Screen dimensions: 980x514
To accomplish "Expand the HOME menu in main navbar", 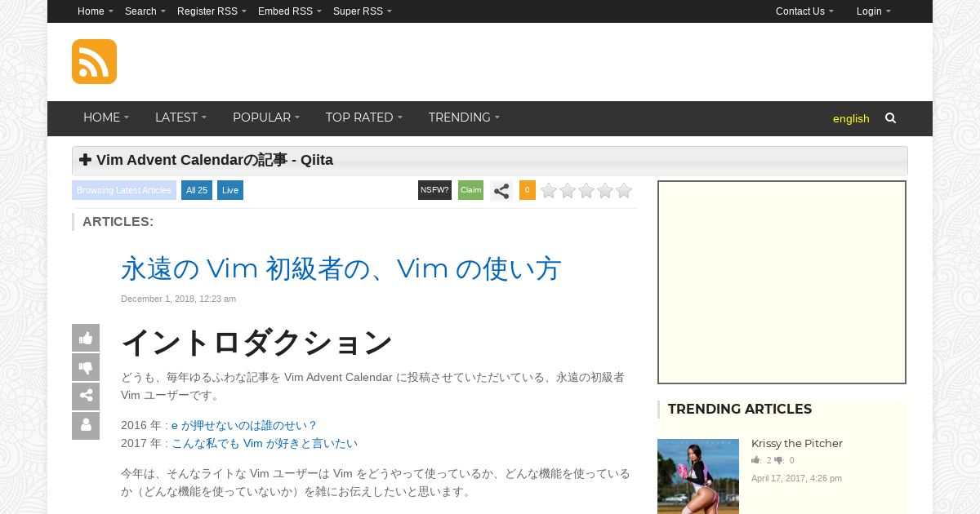I will [106, 118].
